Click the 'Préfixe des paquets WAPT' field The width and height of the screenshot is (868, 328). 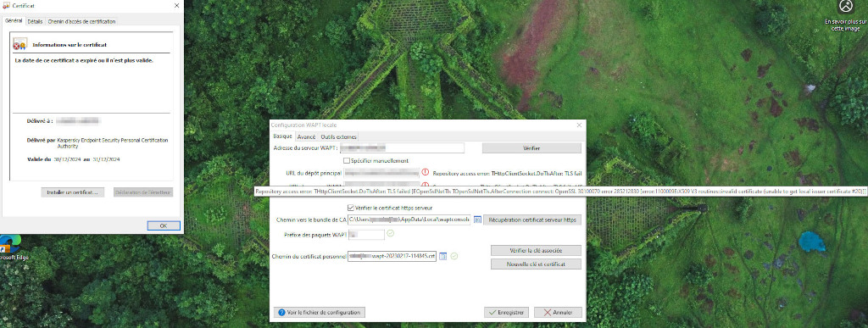click(x=366, y=235)
